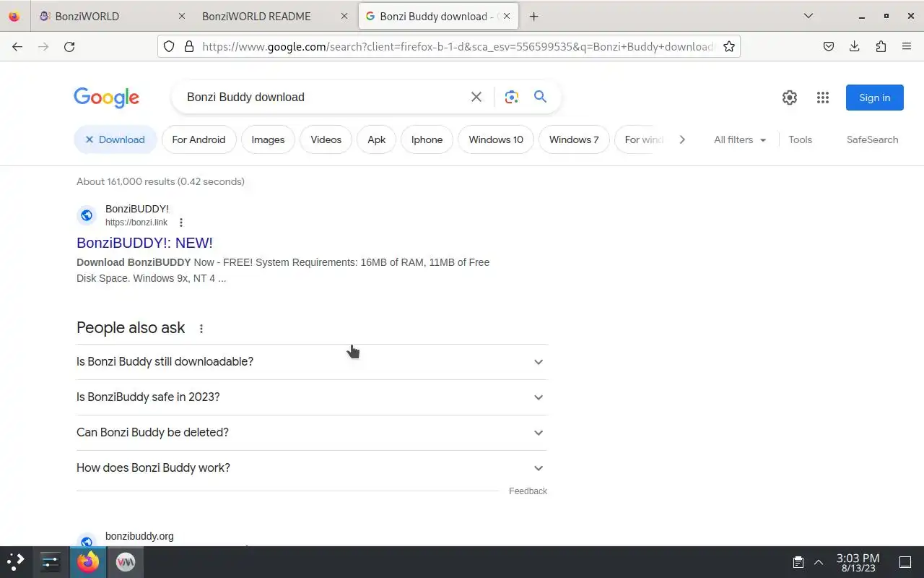
Task: Click the magnifier search button
Action: click(x=540, y=97)
